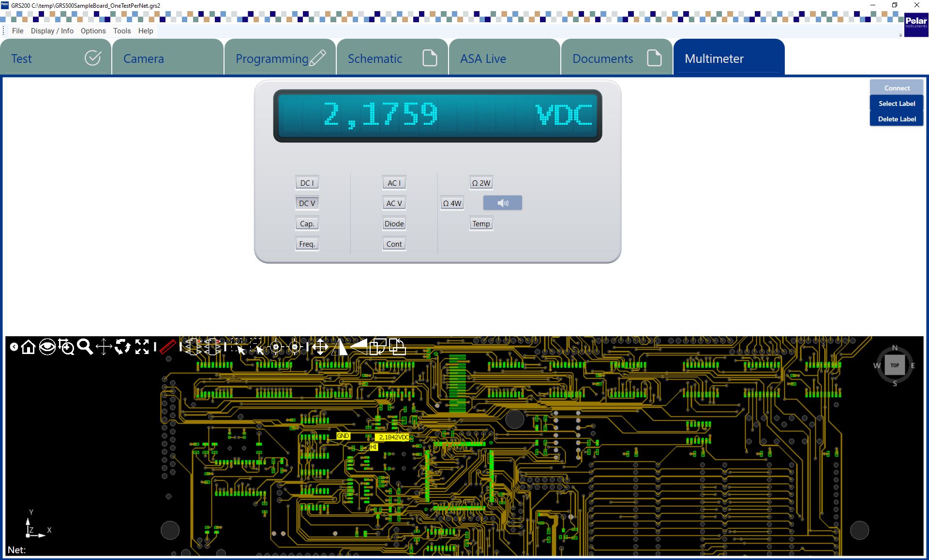This screenshot has height=560, width=929.
Task: Select DC V measurement mode
Action: pos(307,203)
